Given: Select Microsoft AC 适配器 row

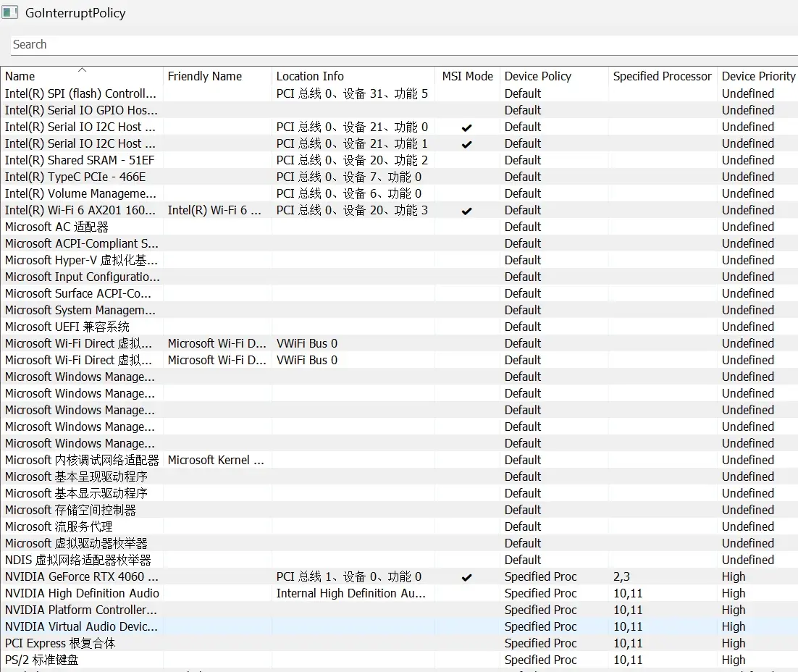Looking at the screenshot, I should point(399,227).
